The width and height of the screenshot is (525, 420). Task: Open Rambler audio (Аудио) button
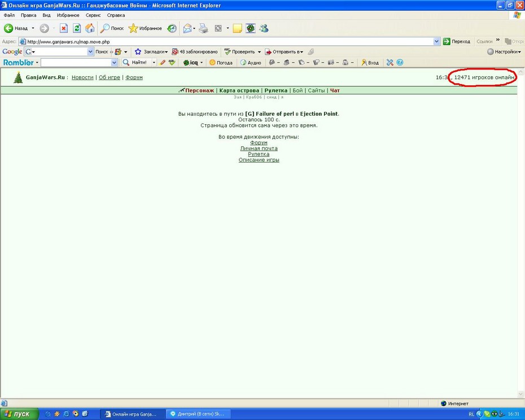tap(251, 62)
